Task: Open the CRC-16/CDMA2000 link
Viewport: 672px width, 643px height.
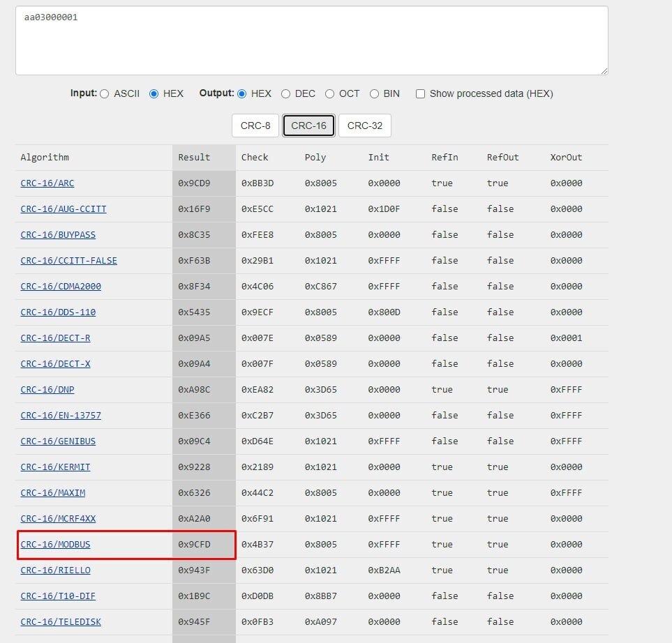Action: [61, 286]
